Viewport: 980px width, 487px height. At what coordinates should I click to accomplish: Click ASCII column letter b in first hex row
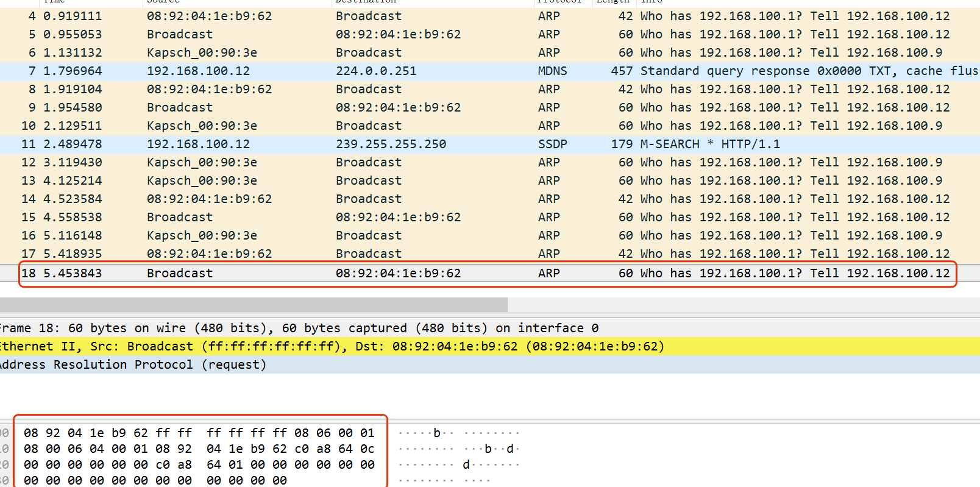436,433
